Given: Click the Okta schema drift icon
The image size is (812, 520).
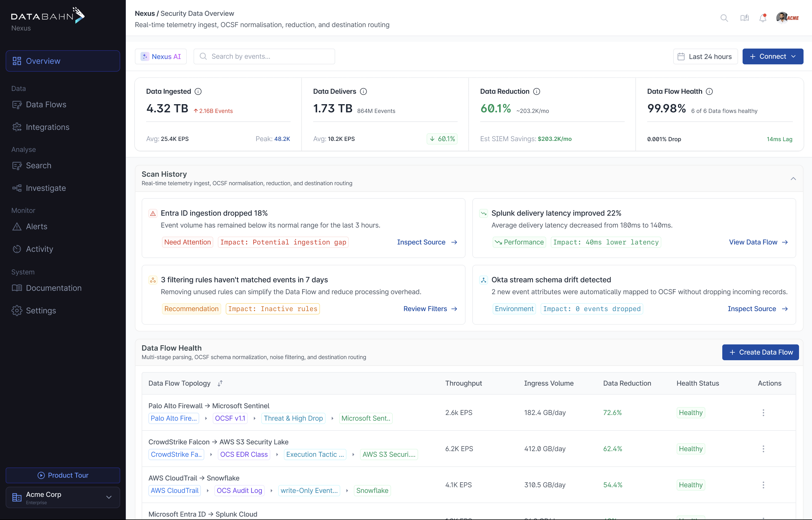Looking at the screenshot, I should point(483,280).
